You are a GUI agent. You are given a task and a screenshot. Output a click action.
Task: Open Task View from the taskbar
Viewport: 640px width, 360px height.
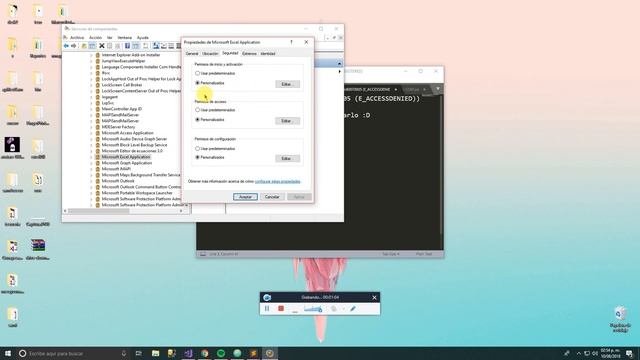coord(139,353)
